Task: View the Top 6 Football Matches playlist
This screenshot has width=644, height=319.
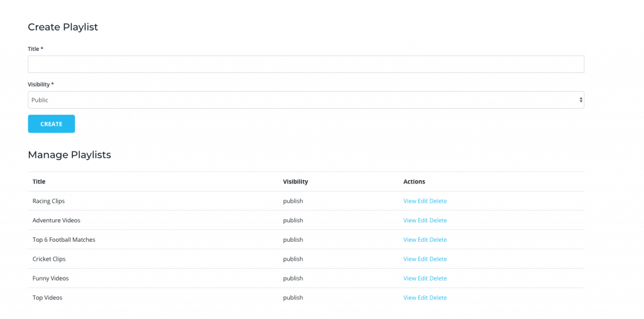Action: (x=409, y=239)
